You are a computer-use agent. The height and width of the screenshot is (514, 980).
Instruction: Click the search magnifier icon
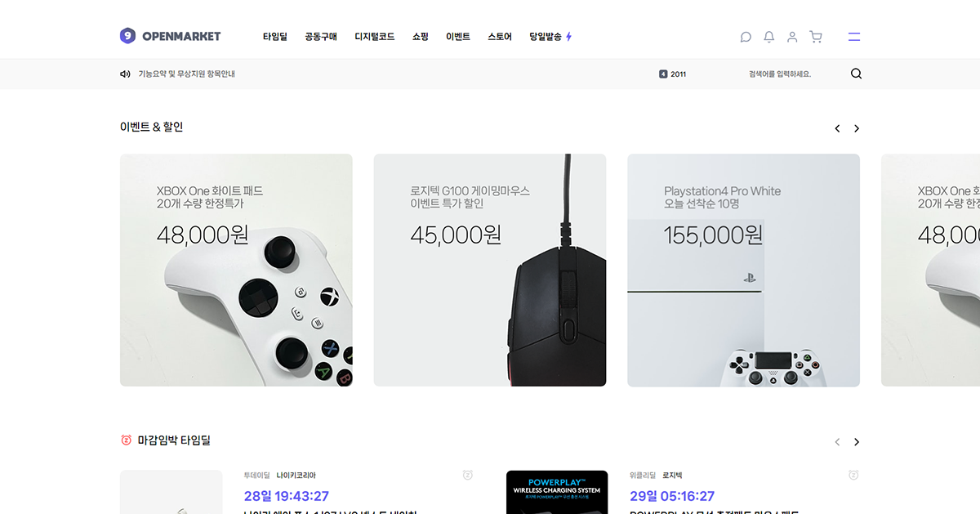856,74
